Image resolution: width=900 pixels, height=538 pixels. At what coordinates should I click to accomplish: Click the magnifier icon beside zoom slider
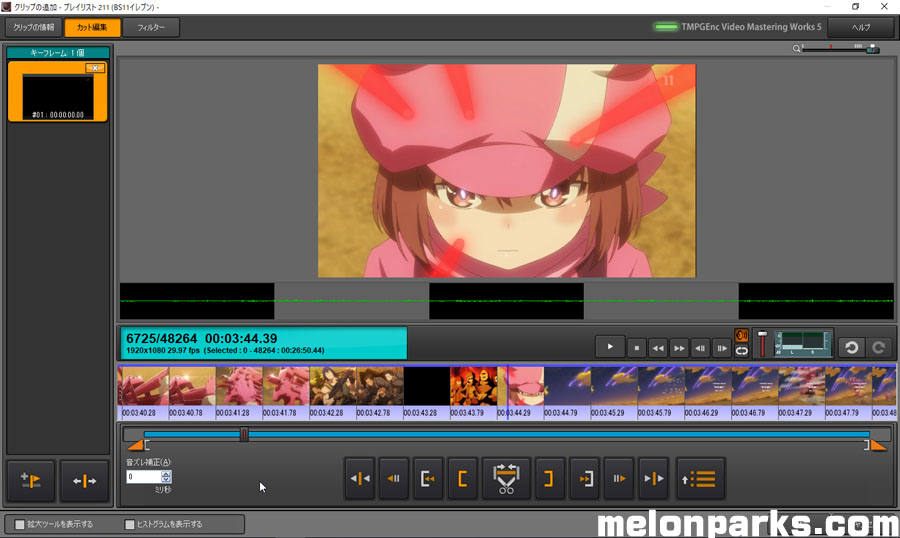tap(796, 49)
